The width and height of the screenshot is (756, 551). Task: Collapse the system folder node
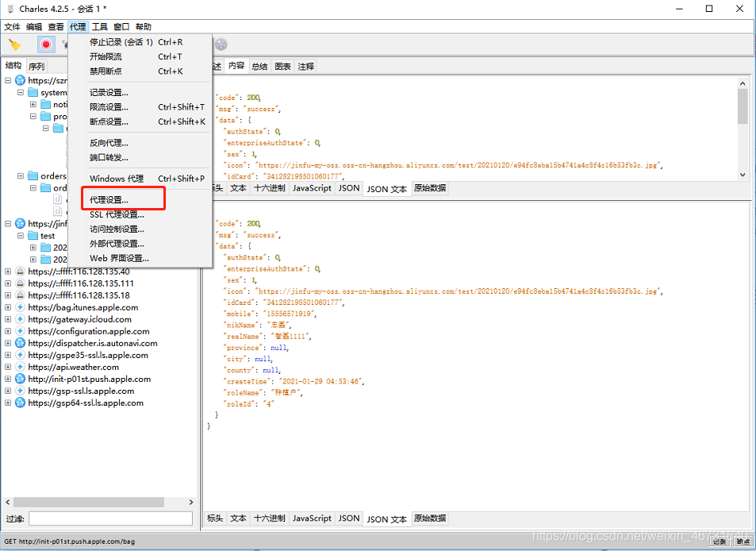pyautogui.click(x=21, y=92)
